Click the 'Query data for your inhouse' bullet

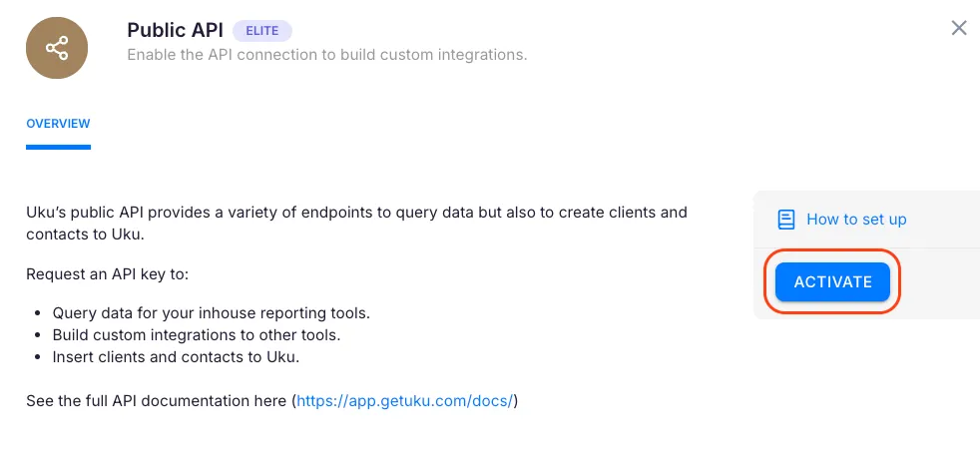point(211,312)
